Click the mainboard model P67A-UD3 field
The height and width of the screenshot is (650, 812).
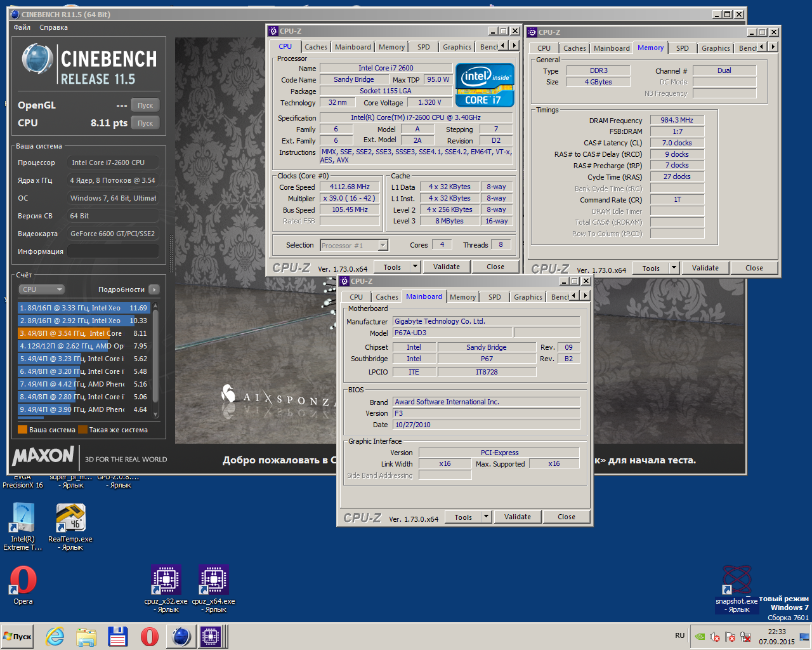452,333
